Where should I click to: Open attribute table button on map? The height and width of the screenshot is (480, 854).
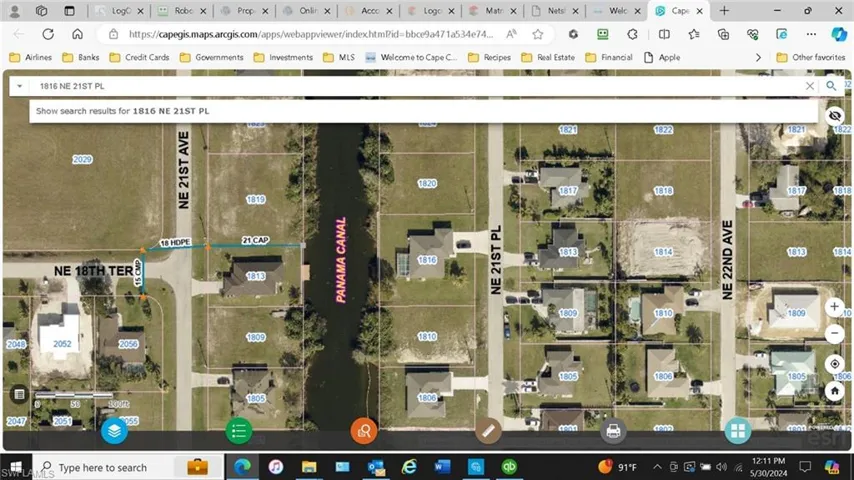pyautogui.click(x=19, y=394)
